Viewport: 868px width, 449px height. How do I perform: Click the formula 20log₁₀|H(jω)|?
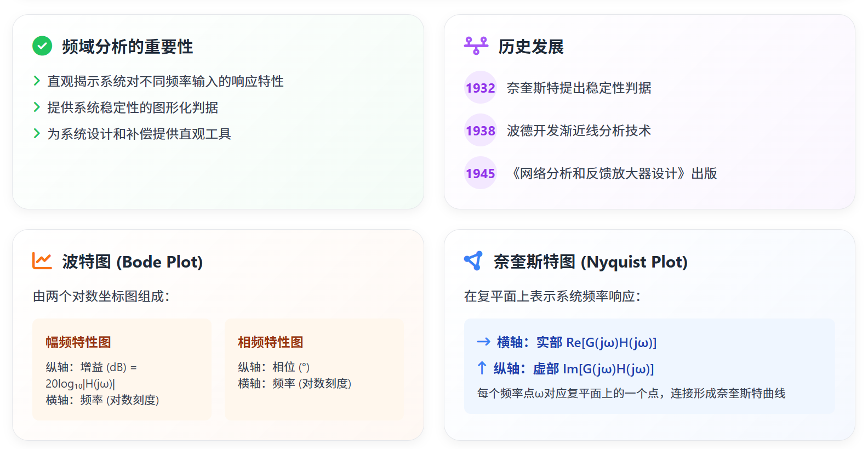80,384
